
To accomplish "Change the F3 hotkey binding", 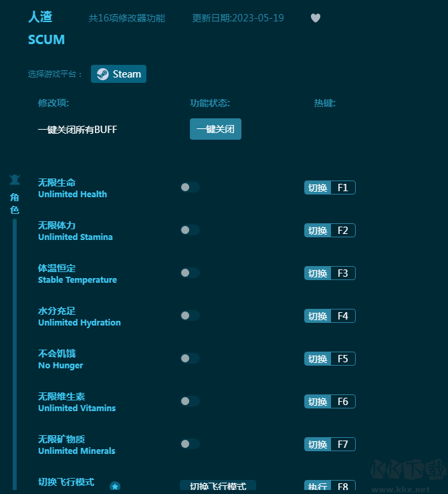I will pos(330,273).
